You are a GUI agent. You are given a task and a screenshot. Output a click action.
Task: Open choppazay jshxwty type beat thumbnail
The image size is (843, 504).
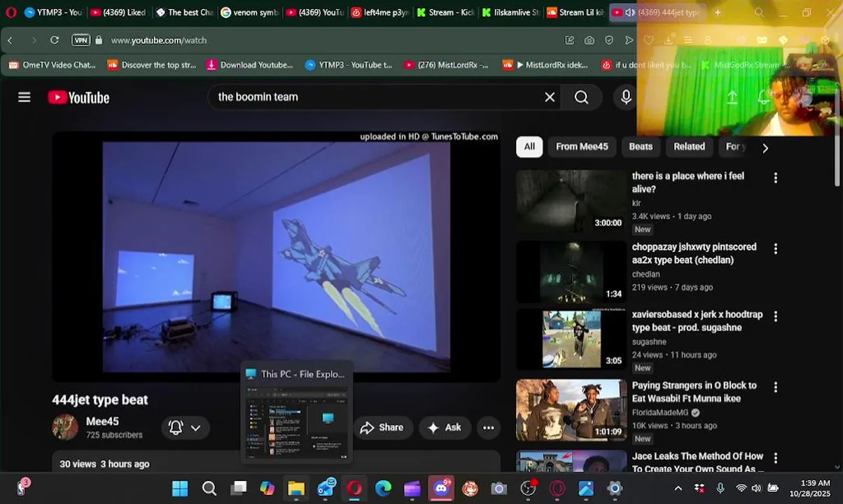coord(572,272)
